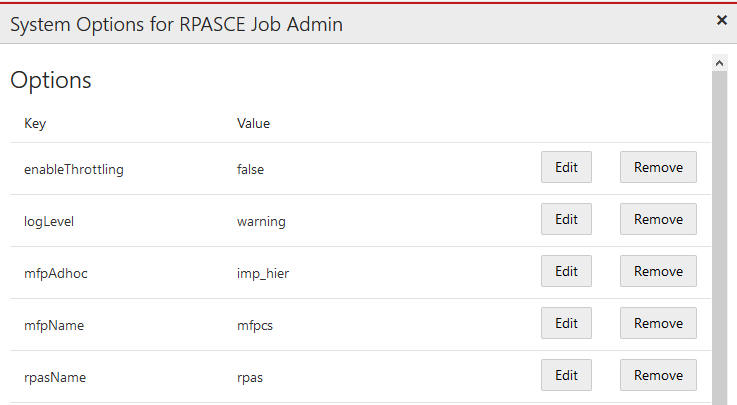Remove the enableThrottling option

[x=658, y=167]
